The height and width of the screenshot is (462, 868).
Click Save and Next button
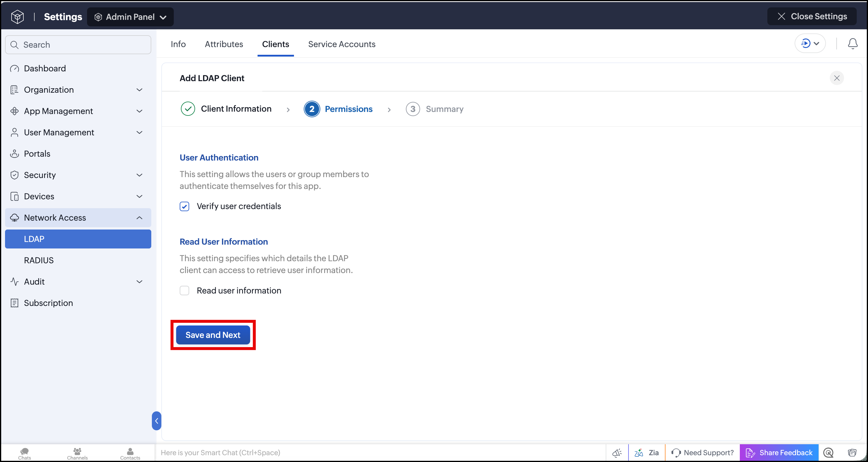click(213, 335)
